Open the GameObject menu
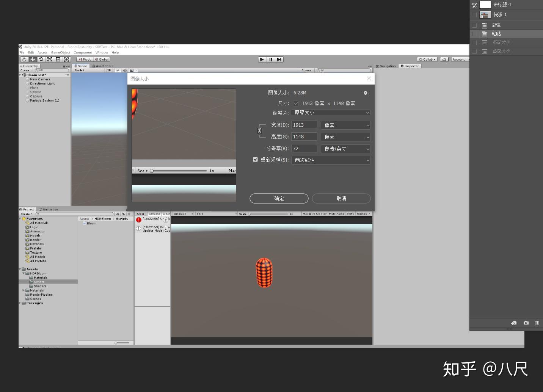The width and height of the screenshot is (543, 392). tap(60, 52)
